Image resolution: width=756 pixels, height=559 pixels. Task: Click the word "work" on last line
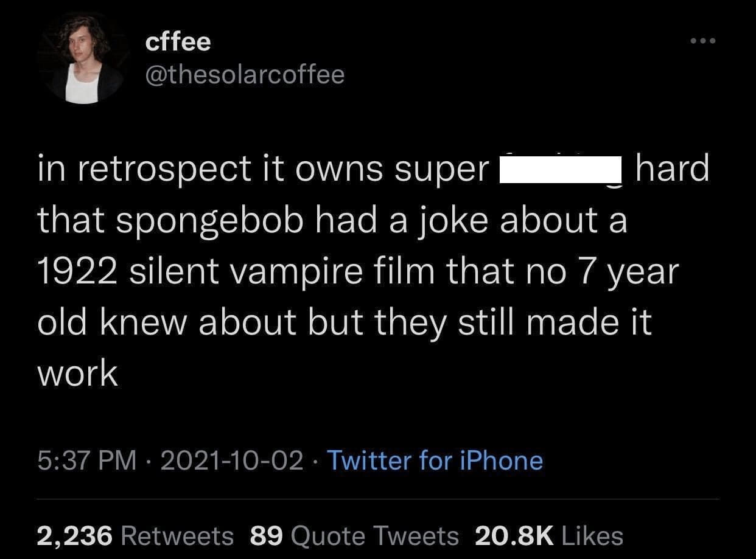coord(77,373)
